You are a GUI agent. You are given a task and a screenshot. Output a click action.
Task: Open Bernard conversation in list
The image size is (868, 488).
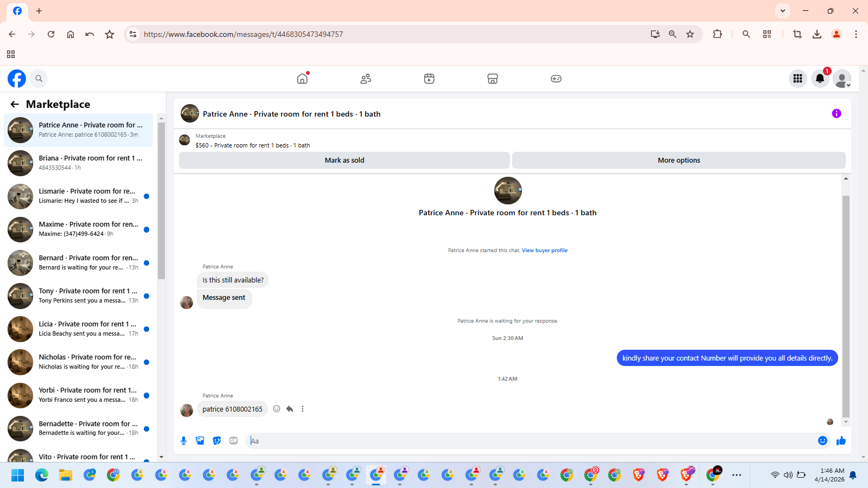click(x=78, y=263)
